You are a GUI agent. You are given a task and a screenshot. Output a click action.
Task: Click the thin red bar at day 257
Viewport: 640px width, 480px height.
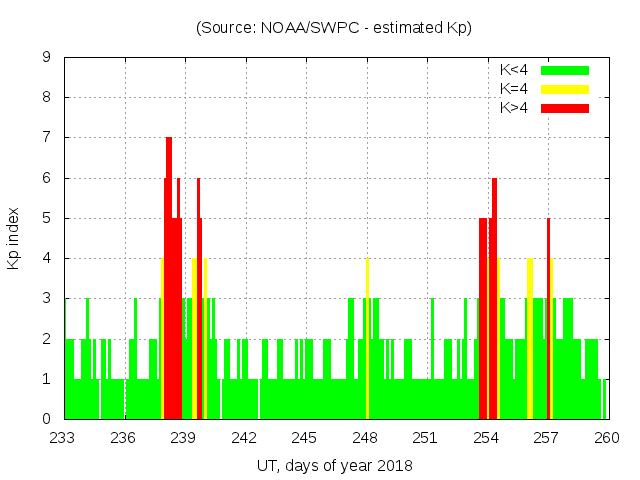548,320
